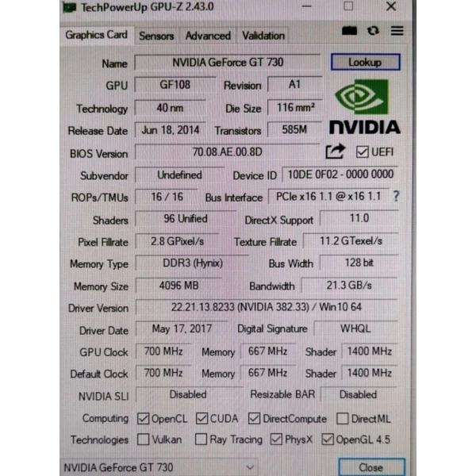Screen dimensions: 476x476
Task: Toggle the PhysX checkbox
Action: pyautogui.click(x=276, y=439)
